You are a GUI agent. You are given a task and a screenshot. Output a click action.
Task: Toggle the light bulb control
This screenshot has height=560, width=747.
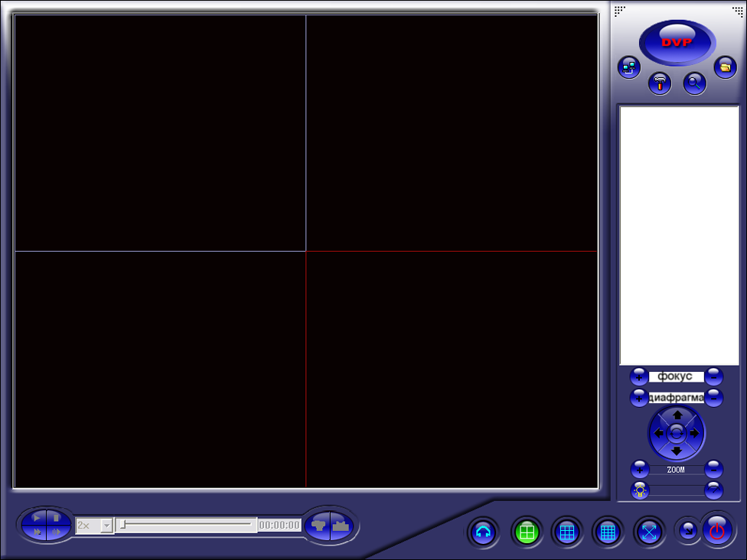point(639,491)
